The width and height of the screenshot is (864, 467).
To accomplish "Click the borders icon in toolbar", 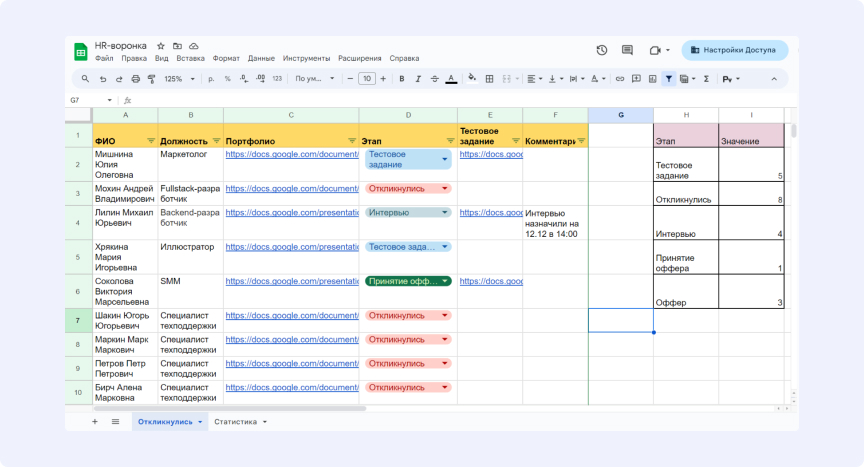I will point(489,78).
